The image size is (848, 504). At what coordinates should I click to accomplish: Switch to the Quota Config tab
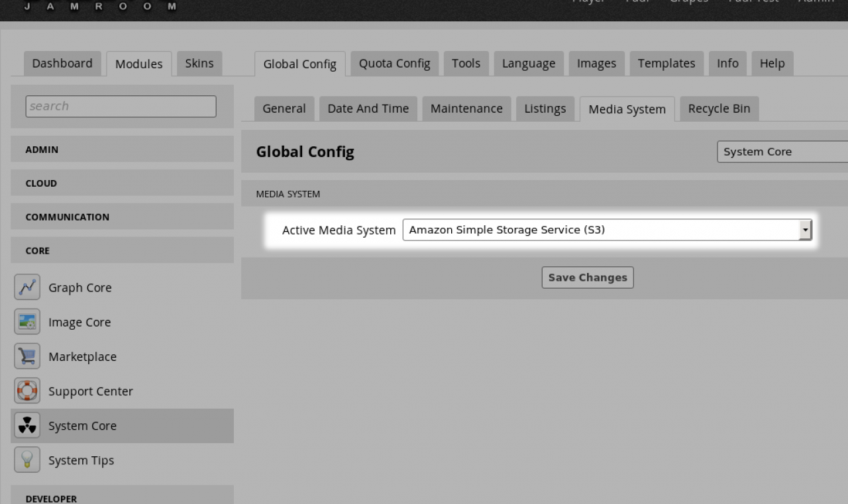coord(394,64)
